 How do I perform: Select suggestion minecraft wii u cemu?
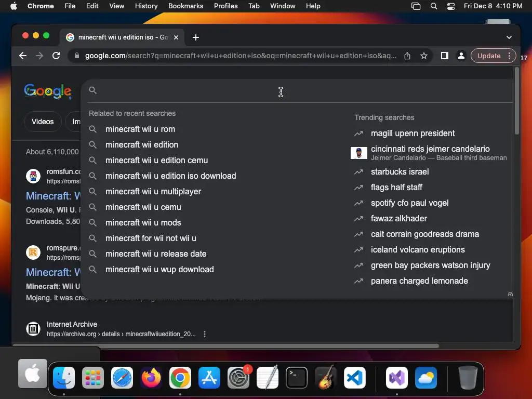click(x=143, y=207)
